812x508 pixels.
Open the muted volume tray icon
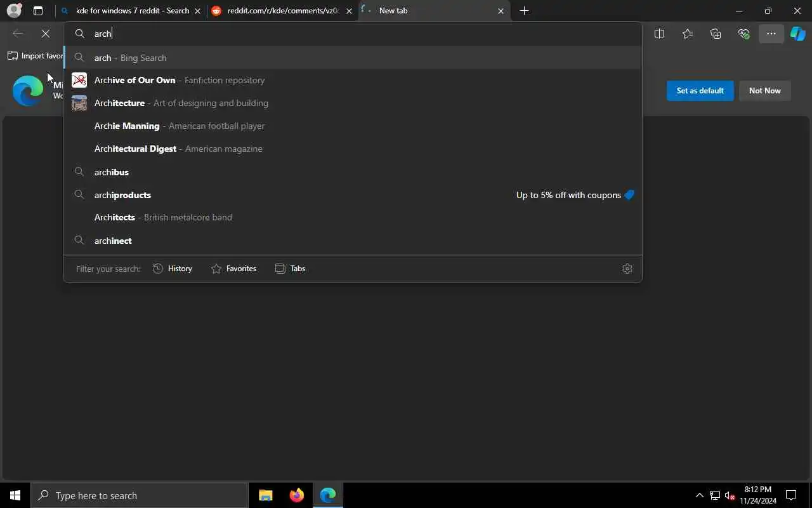pos(730,495)
